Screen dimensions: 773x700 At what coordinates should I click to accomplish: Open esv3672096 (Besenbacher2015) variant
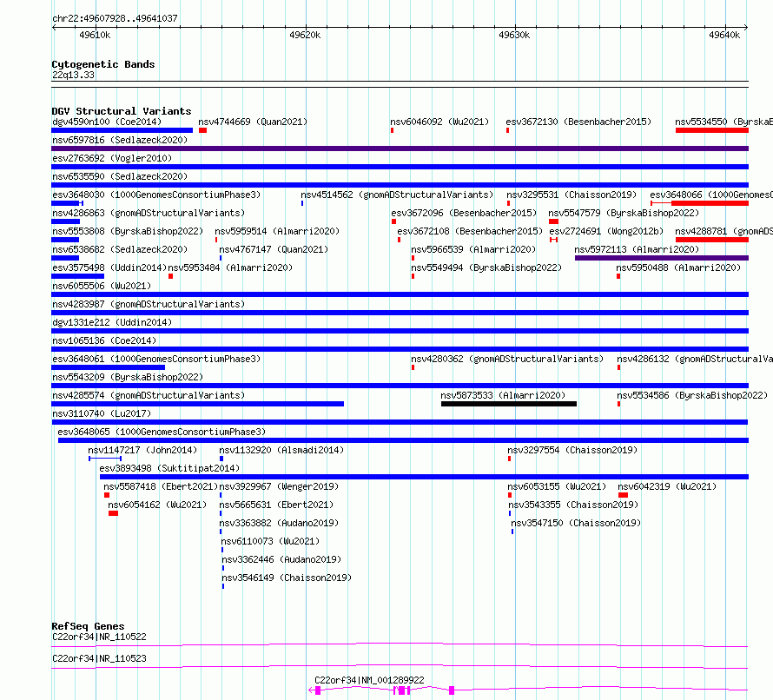(x=464, y=213)
